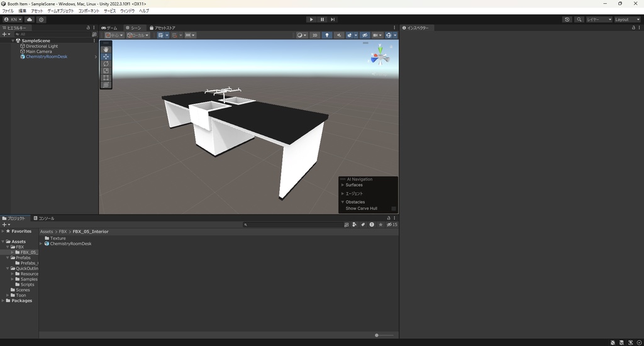Expand ChemistryRoomDesk asset in project

41,243
